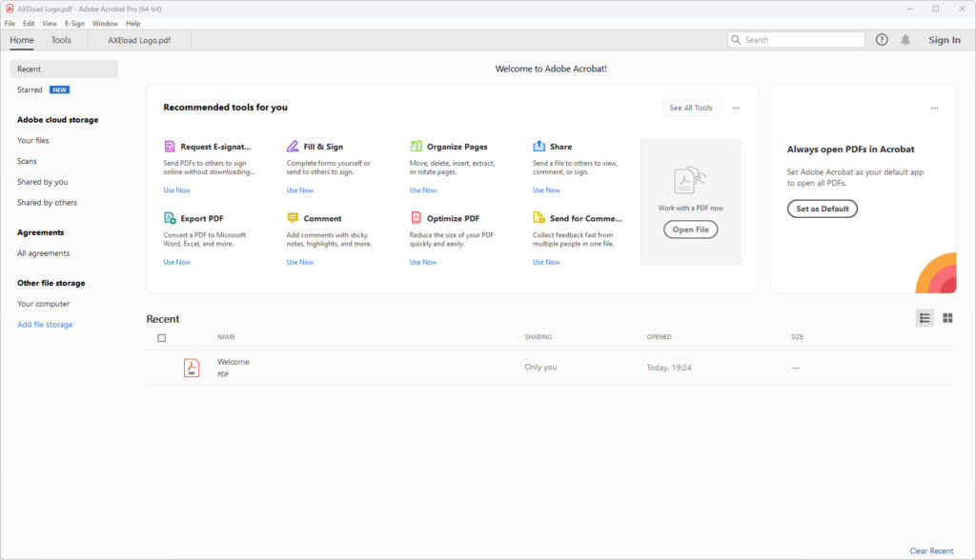Open Your computer in sidebar
Image resolution: width=976 pixels, height=560 pixels.
coord(44,304)
